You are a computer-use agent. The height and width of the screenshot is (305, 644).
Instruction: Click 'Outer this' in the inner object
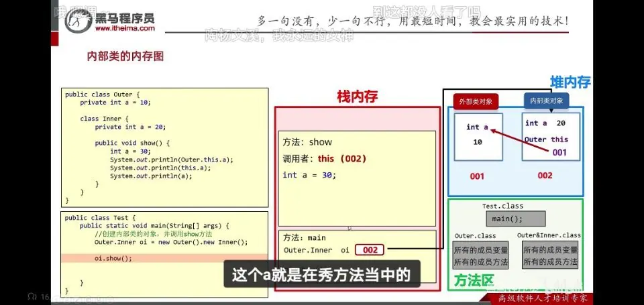(x=546, y=139)
